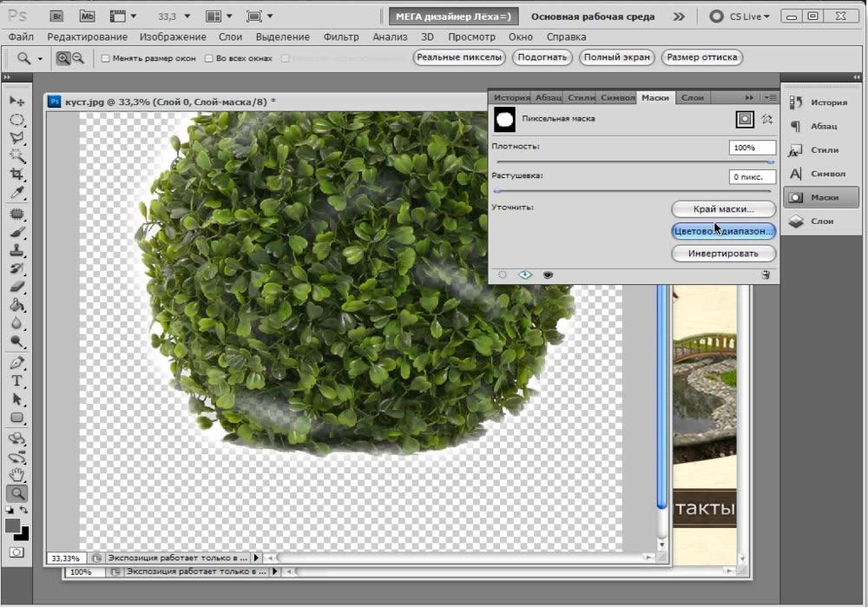This screenshot has height=608, width=868.
Task: Delete mask using trash icon
Action: click(x=766, y=274)
